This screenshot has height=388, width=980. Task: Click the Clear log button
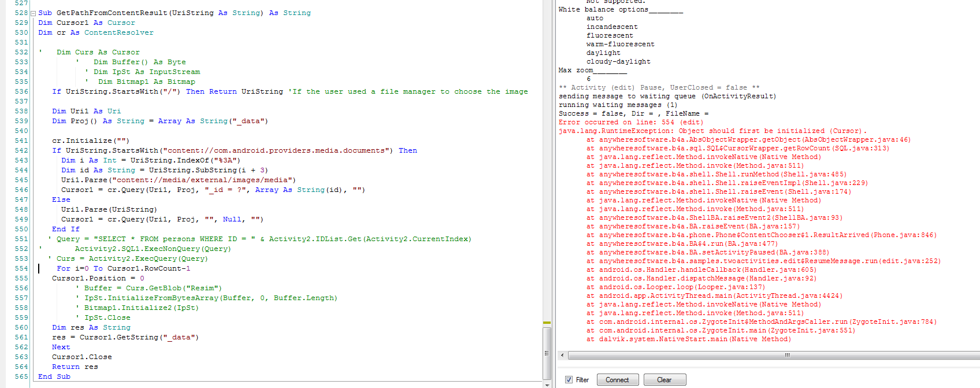coord(665,380)
